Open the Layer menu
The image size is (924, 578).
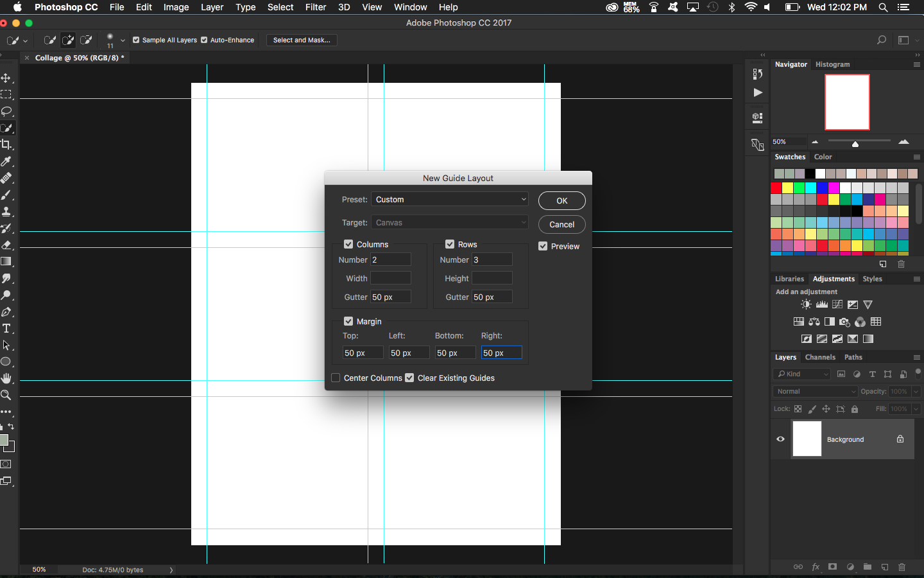pos(212,7)
